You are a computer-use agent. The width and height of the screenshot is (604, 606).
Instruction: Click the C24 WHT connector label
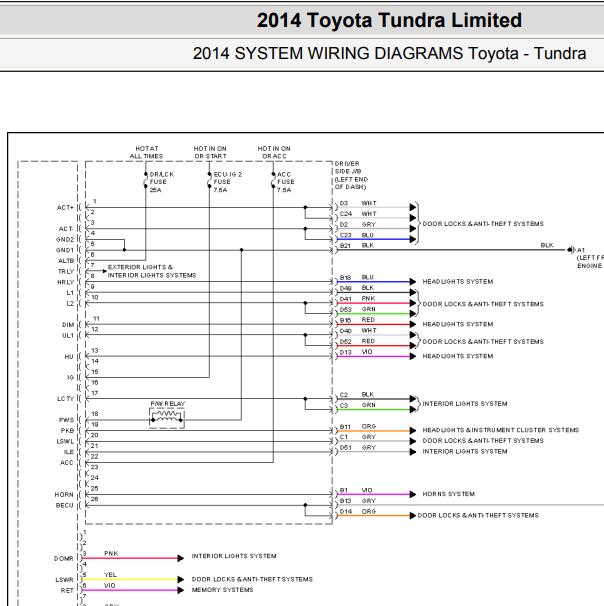coord(358,214)
